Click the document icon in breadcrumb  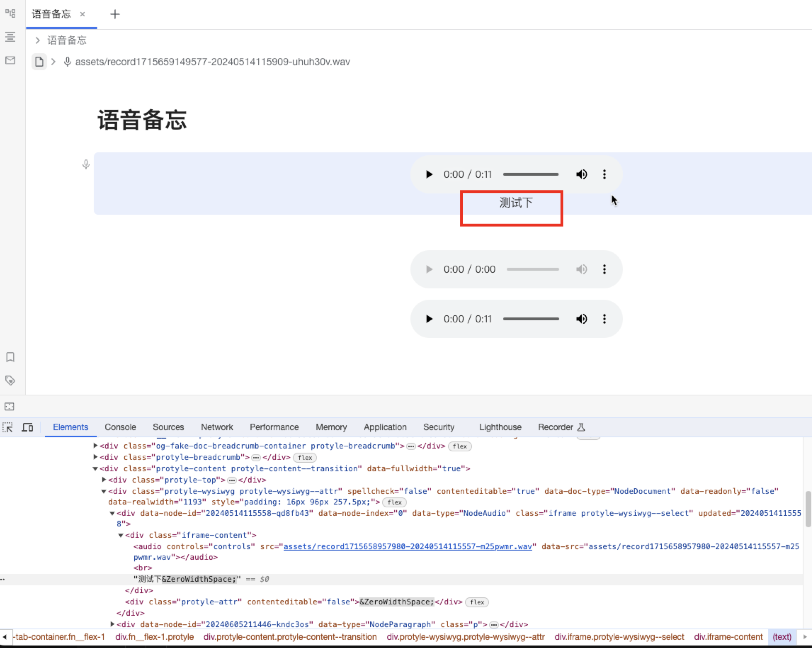coord(39,62)
